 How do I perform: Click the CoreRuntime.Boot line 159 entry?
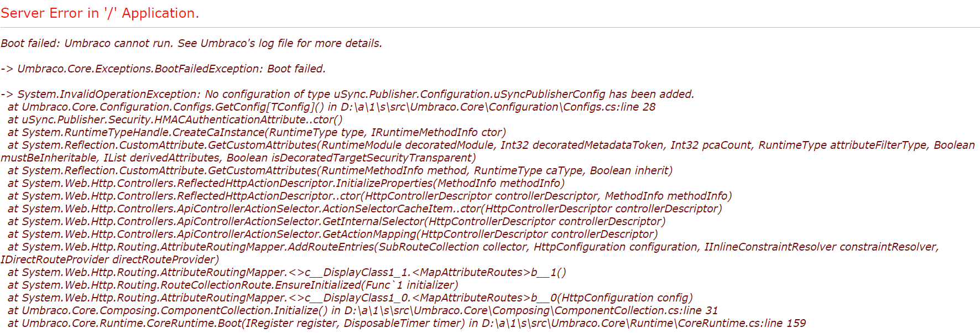tap(406, 323)
